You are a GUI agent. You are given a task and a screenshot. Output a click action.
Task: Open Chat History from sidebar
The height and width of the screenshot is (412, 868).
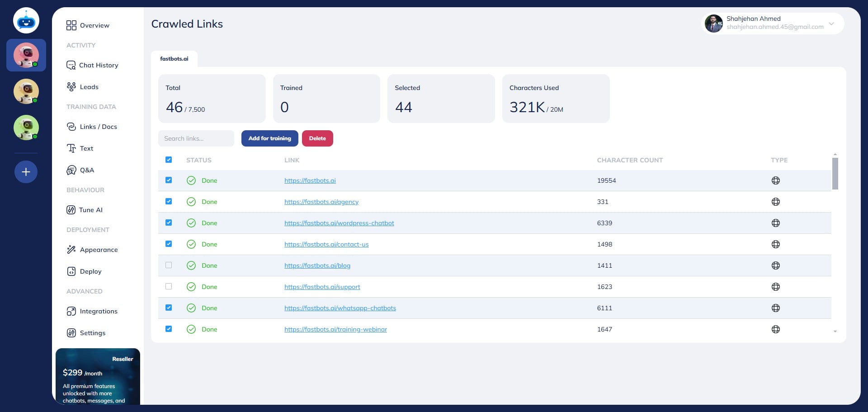click(99, 65)
